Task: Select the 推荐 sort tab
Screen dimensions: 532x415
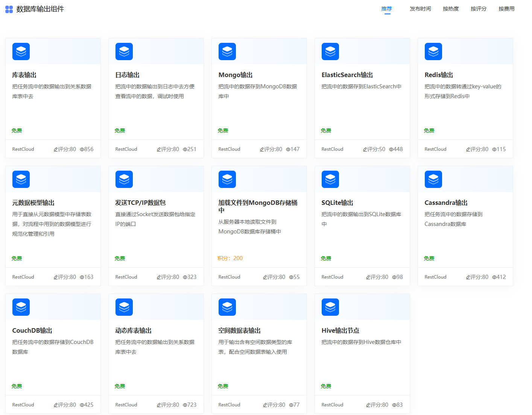Action: (x=386, y=9)
